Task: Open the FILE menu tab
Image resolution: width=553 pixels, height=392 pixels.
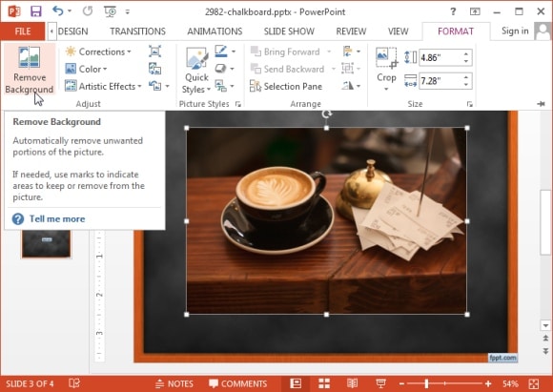Action: coord(23,31)
